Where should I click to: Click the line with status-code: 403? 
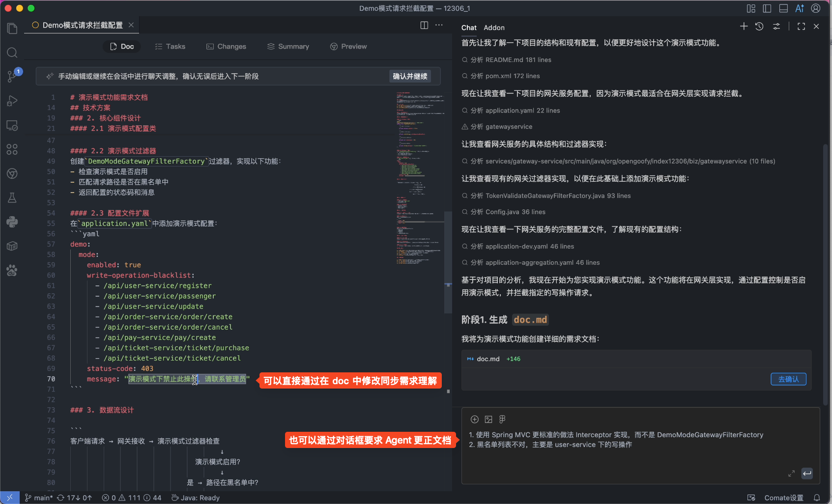click(x=120, y=368)
